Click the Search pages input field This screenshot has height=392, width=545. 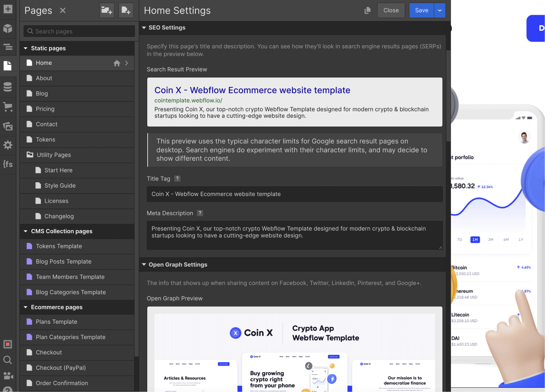point(79,31)
